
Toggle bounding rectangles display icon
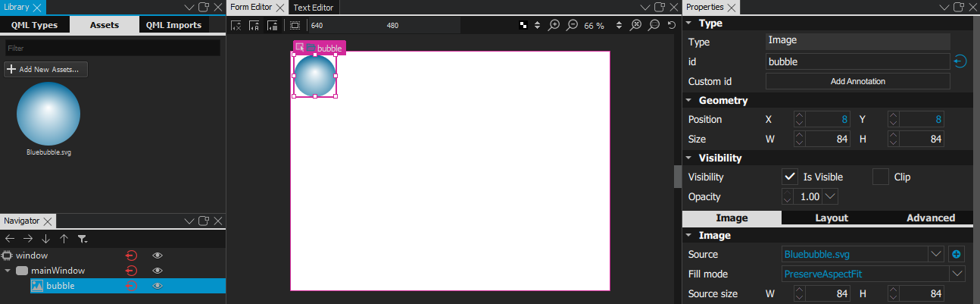coord(295,25)
